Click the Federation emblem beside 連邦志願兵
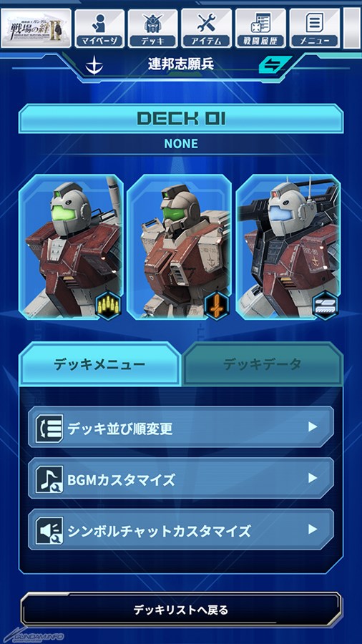 (94, 65)
